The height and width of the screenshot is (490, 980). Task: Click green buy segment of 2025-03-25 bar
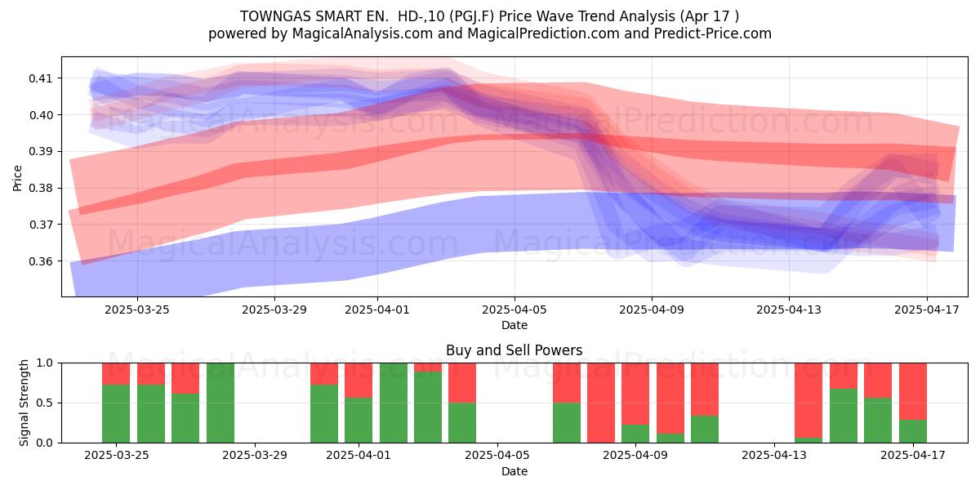[x=116, y=413]
